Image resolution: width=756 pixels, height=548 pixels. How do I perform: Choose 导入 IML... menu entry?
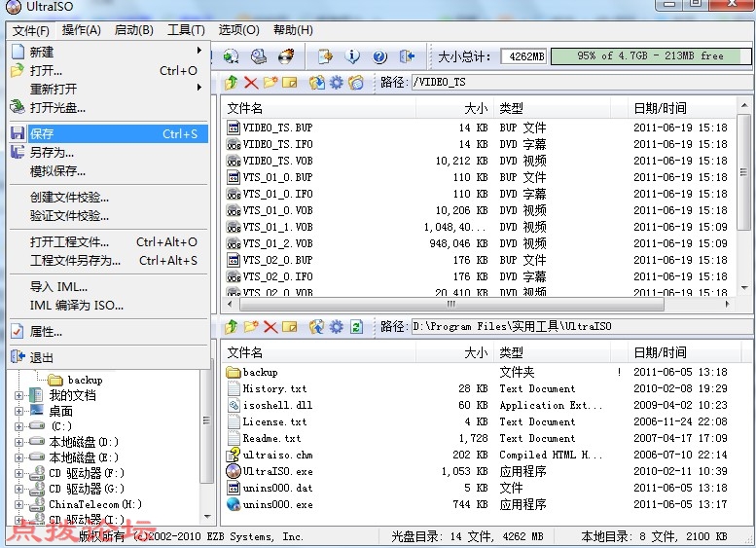click(x=108, y=286)
